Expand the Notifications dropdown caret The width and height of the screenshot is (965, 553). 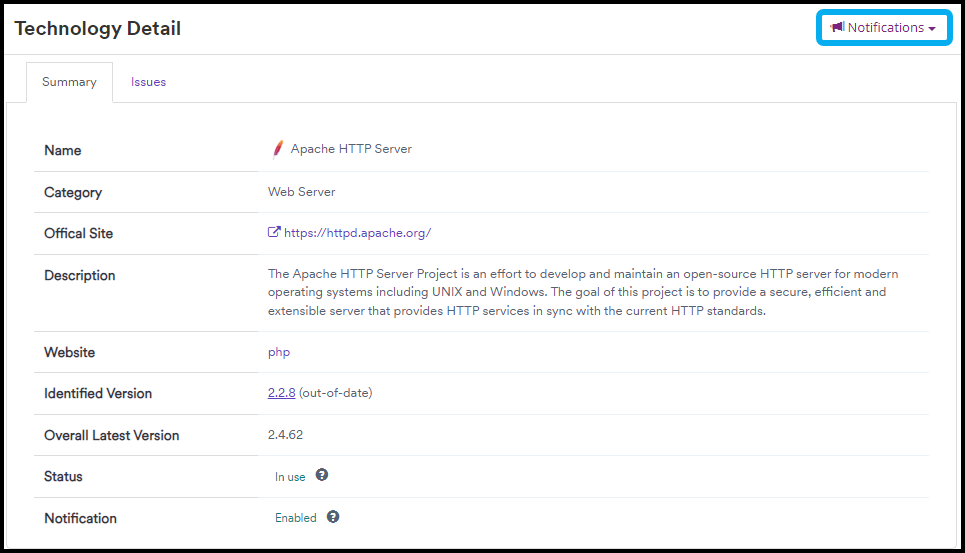[x=932, y=29]
